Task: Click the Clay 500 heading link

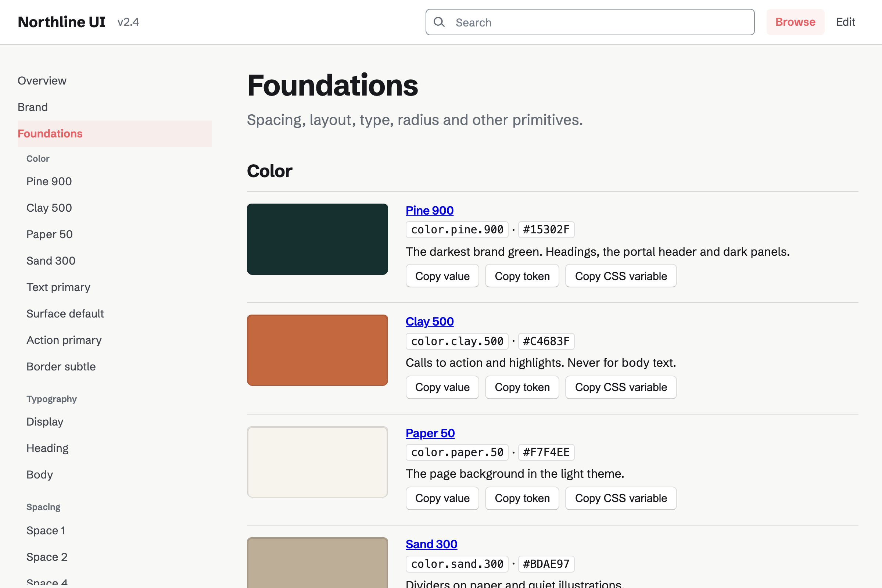Action: point(429,321)
